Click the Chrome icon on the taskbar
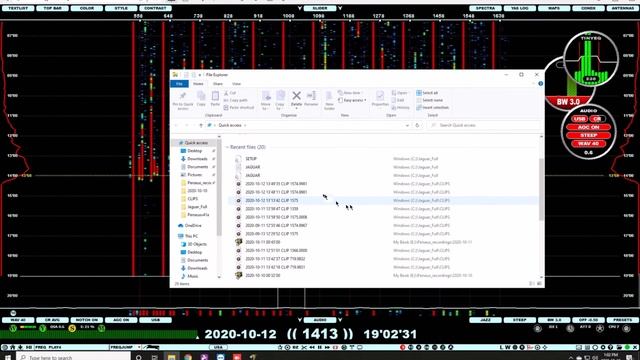Image resolution: width=640 pixels, height=360 pixels. pos(188,357)
